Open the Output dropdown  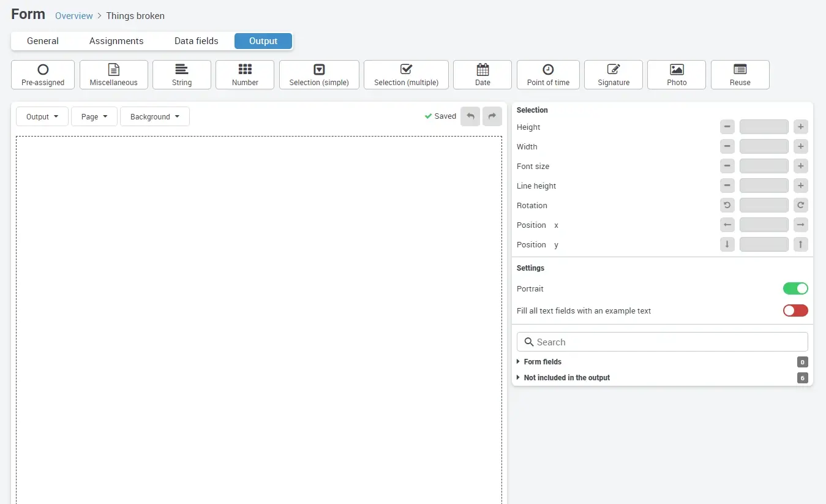coord(42,116)
